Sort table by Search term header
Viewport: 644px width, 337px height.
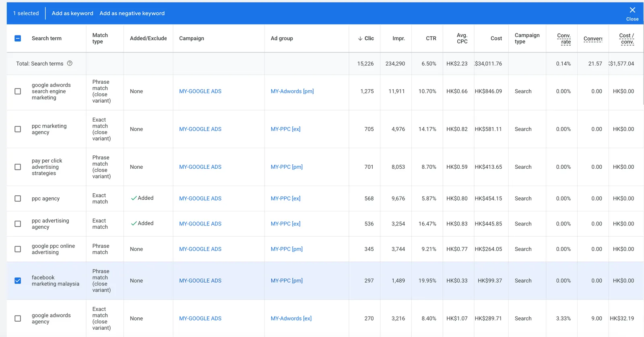(47, 38)
